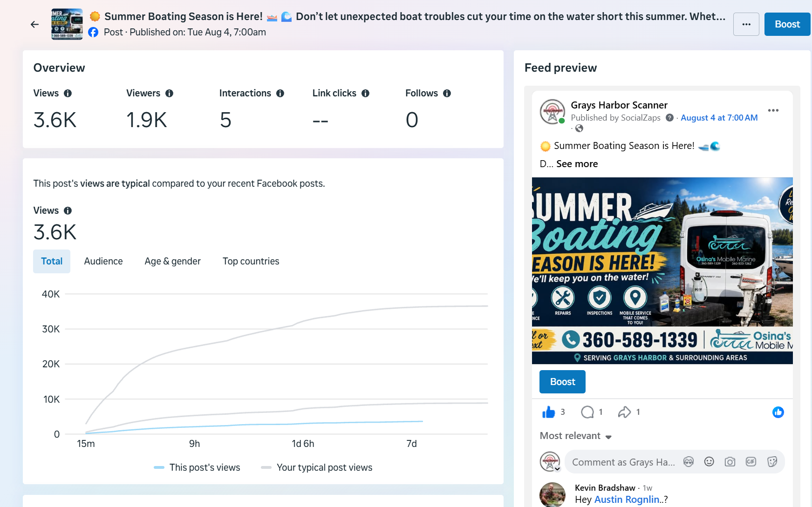Open Grays Harbor Scanner page name
This screenshot has height=507, width=812.
[619, 105]
